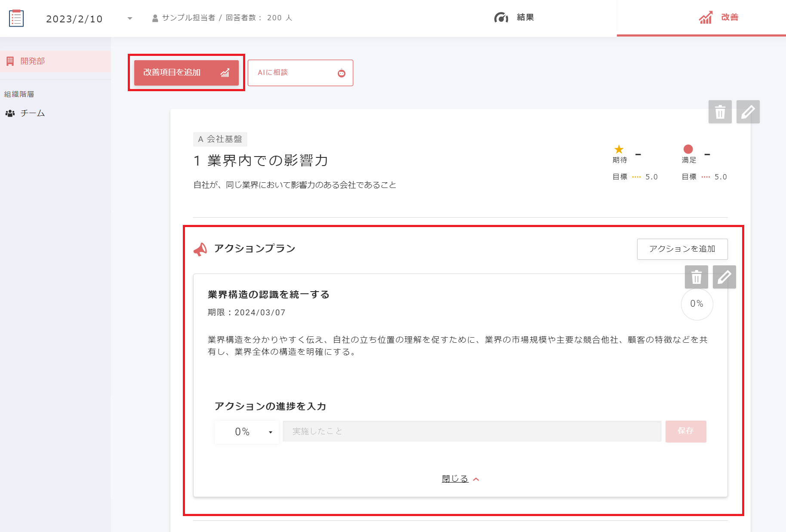The image size is (786, 532).
Task: Click the yellow star 期待 icon
Action: [619, 150]
